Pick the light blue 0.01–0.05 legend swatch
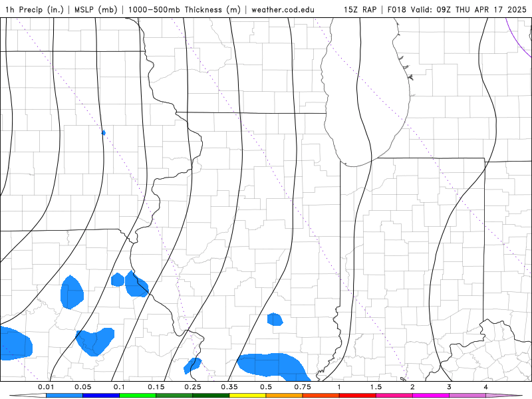Screen dimensions: 532x399 (65, 396)
